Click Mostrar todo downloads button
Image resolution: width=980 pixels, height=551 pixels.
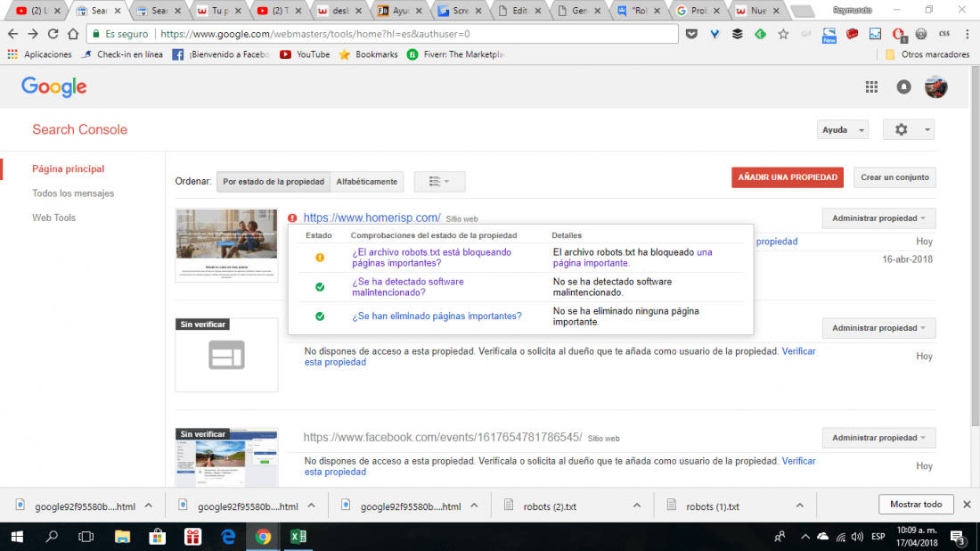coord(916,504)
